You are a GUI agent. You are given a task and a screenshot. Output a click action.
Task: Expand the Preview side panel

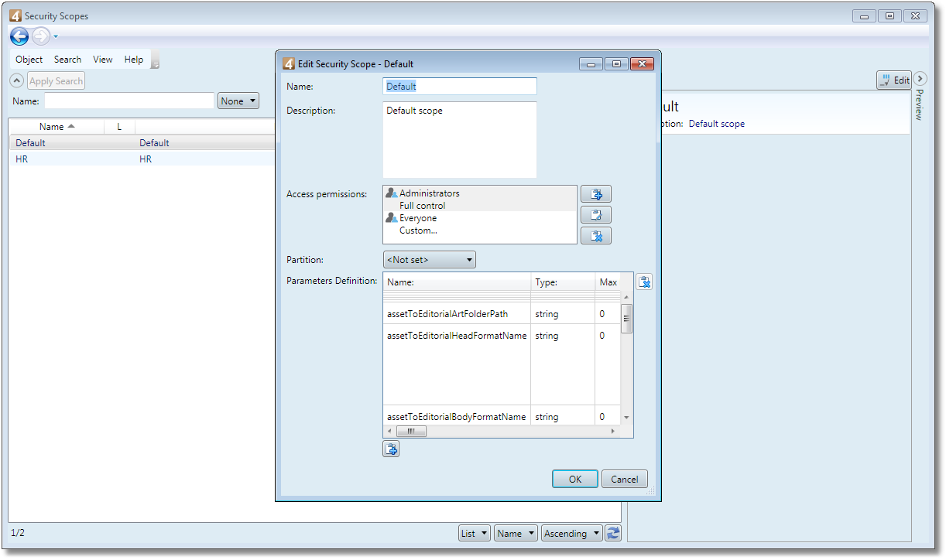(x=920, y=79)
